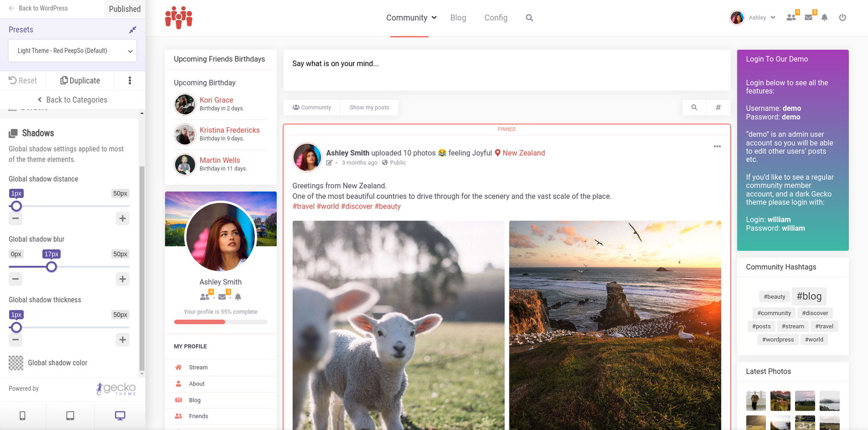Click the Say what is on your mind box

(507, 70)
